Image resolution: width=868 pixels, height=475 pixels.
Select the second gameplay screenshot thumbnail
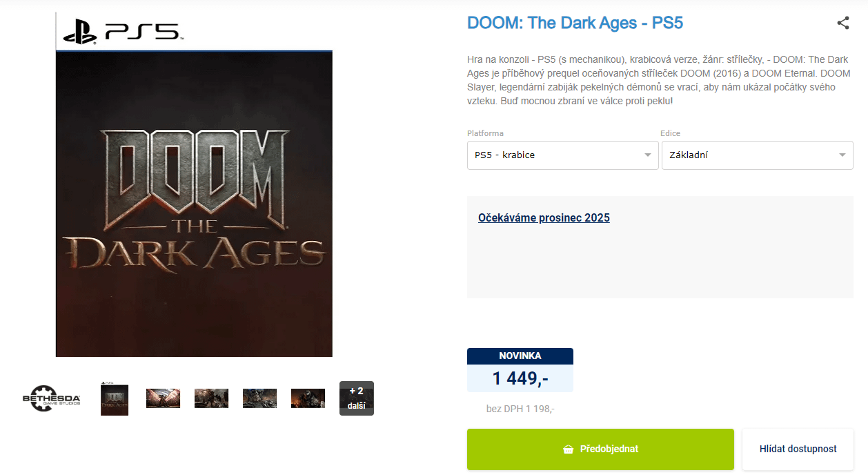[211, 398]
